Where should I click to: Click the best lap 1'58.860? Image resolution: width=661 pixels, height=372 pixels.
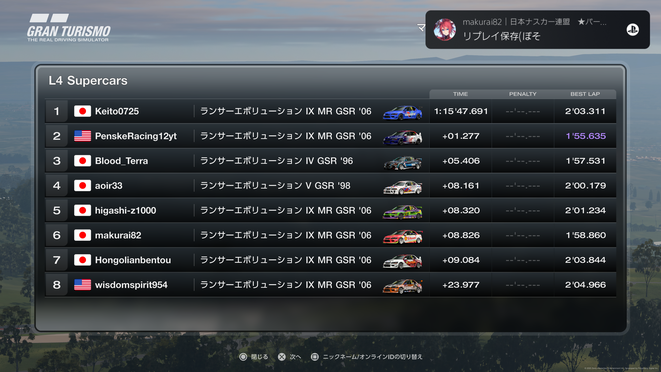[x=586, y=235]
